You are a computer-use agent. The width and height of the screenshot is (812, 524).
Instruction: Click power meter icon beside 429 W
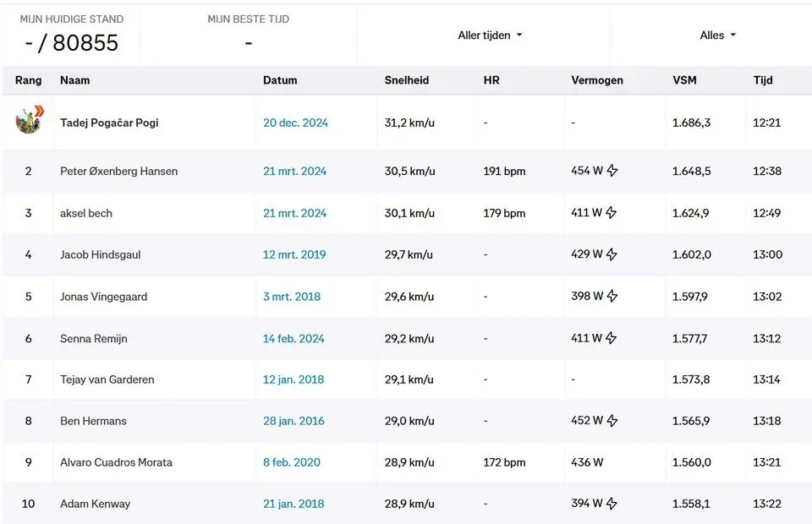(x=612, y=254)
